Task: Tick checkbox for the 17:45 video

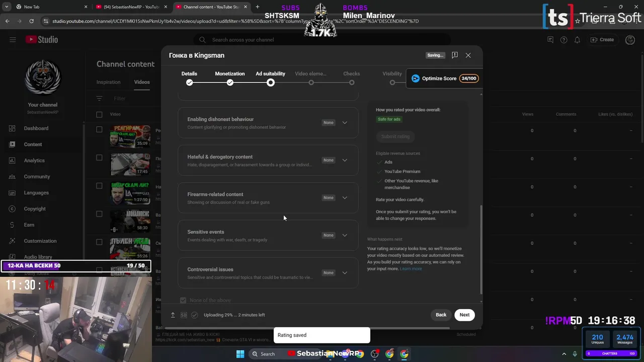Action: click(x=99, y=157)
